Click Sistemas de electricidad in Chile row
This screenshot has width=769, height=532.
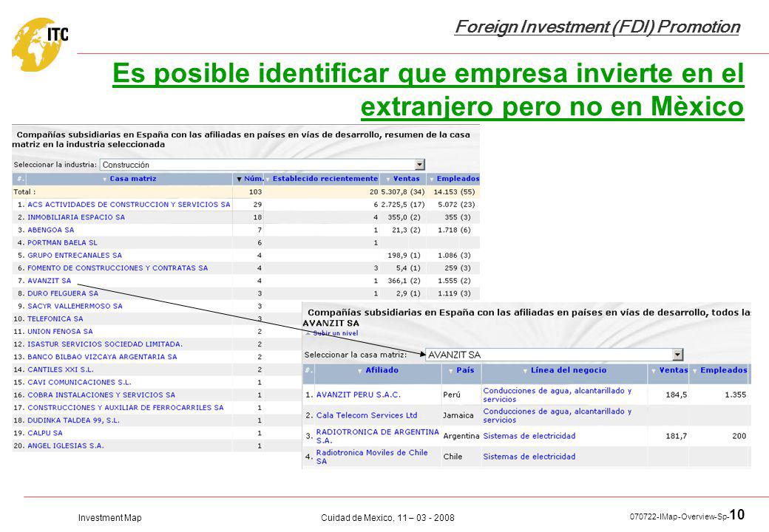click(x=529, y=457)
